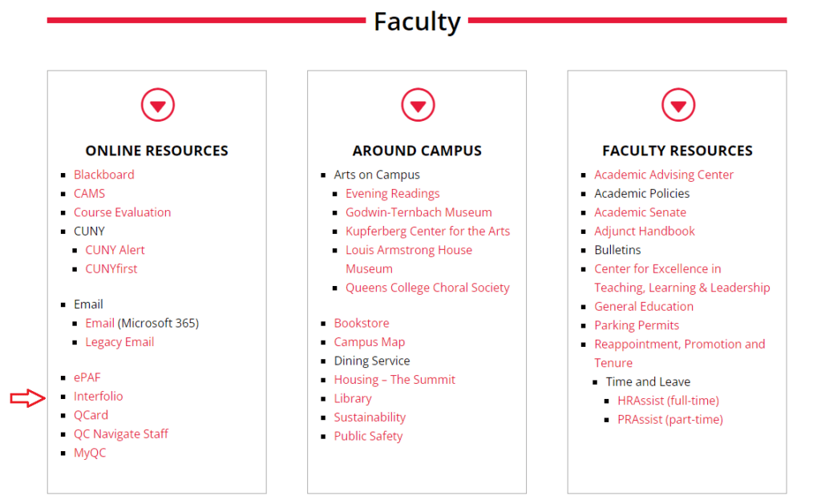821x504 pixels.
Task: Open HRAssist (full-time) link
Action: (668, 401)
